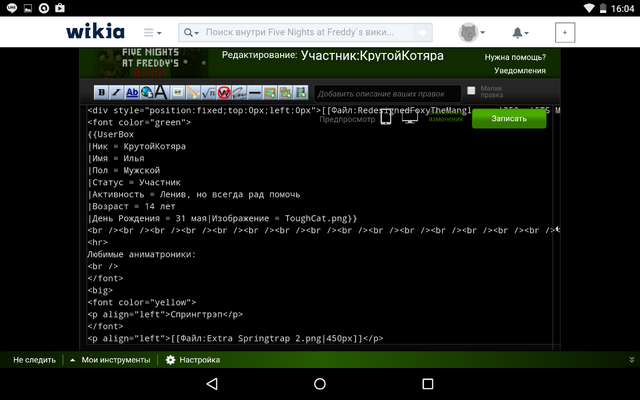Expand the search scope magnifier dropdown
Screen dimensions: 640x400
tap(191, 32)
